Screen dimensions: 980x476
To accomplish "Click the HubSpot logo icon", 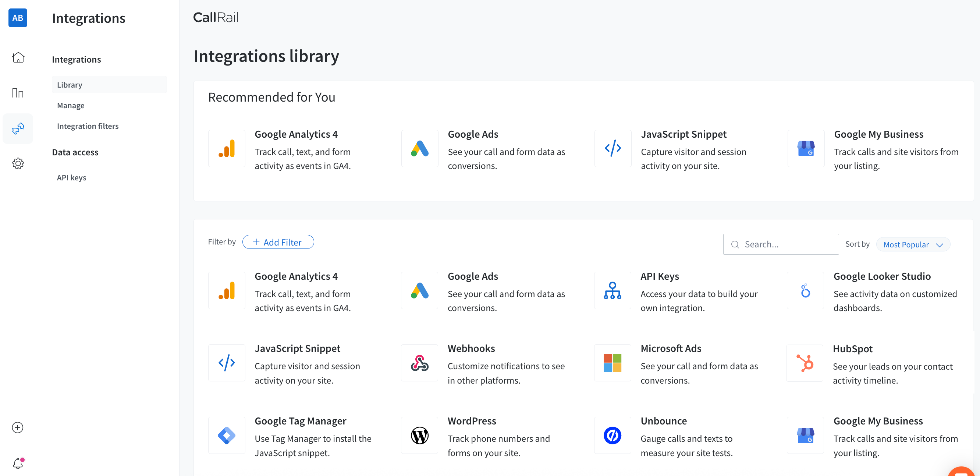I will pos(805,363).
